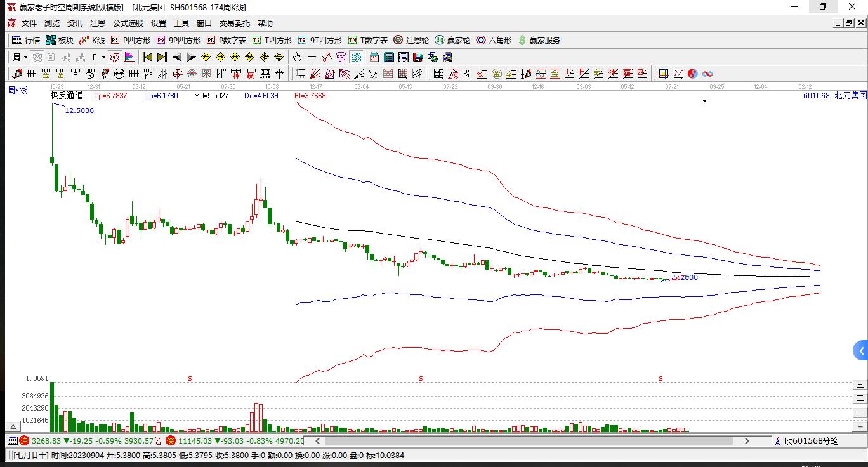Screen dimensions: 868x467
Task: Open the T数字表 tool
Action: [x=368, y=40]
